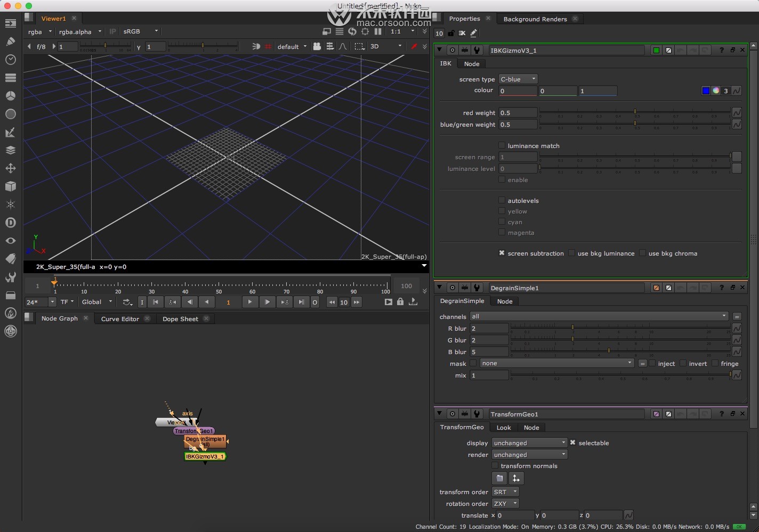Open the rotation order ZXY dropdown

pyautogui.click(x=505, y=503)
